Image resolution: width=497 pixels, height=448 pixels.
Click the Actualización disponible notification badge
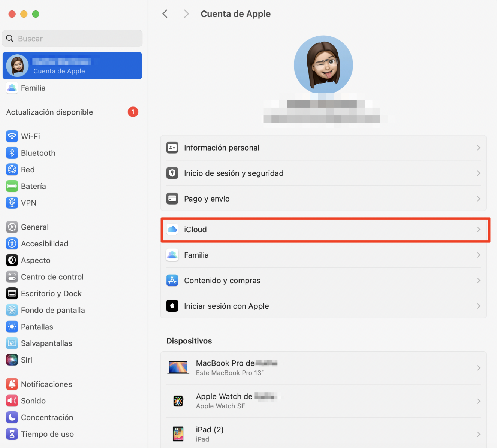coord(133,112)
